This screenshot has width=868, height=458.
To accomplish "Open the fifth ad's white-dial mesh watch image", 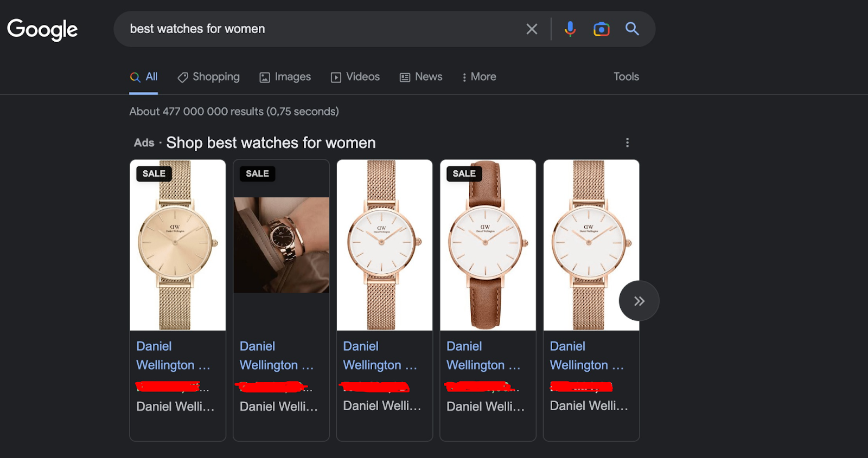I will tap(591, 245).
